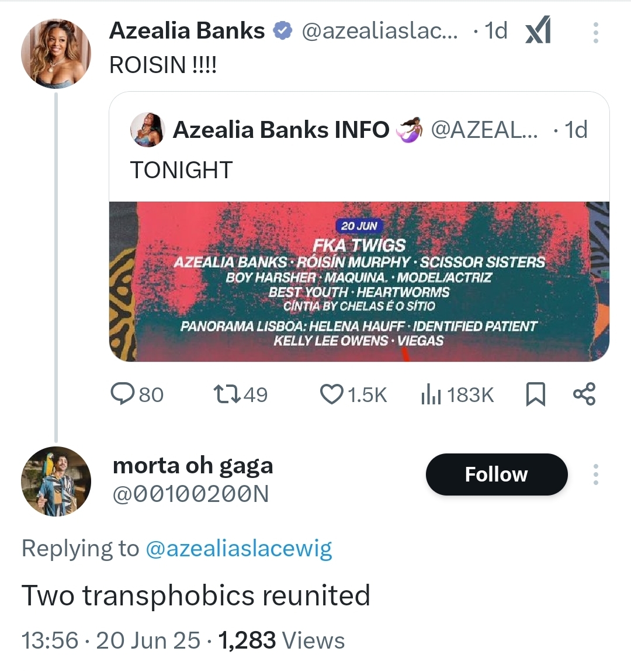Open Grok icon on Azealia Banks tweet
Screen dimensions: 631x672
(x=538, y=30)
